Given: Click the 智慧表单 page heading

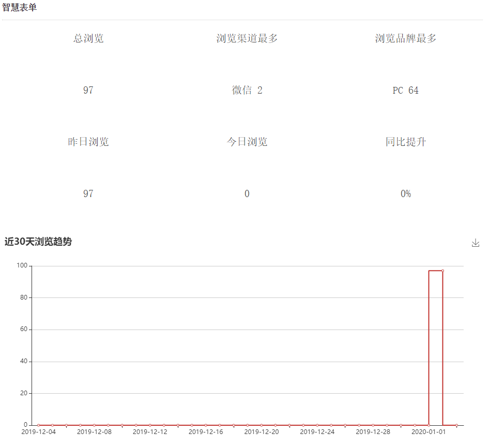Looking at the screenshot, I should click(20, 8).
